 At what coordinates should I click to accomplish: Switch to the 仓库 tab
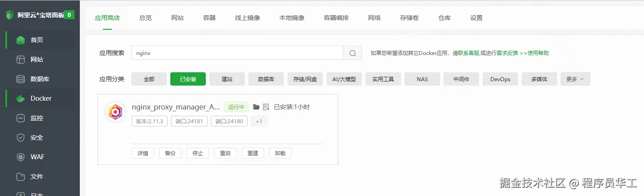click(444, 18)
